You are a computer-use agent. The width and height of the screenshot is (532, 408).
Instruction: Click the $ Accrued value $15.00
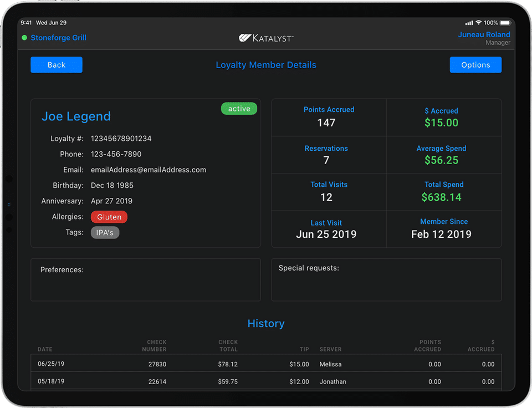click(442, 123)
